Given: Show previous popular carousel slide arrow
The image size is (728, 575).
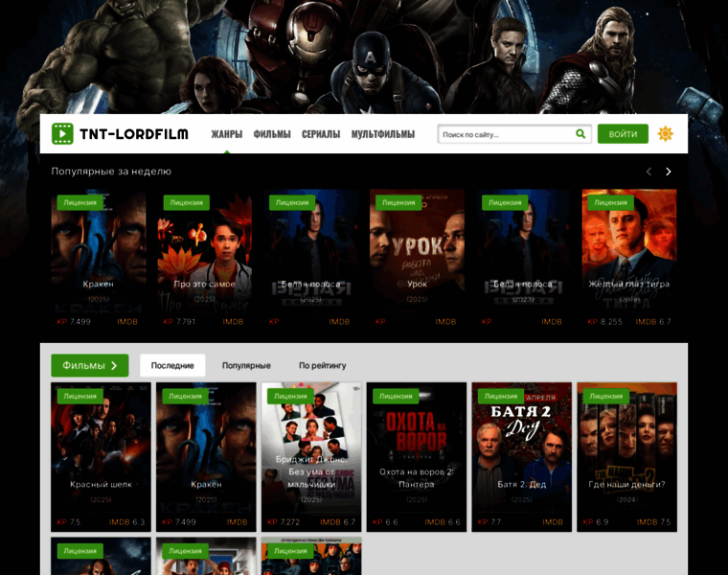Looking at the screenshot, I should (x=648, y=172).
